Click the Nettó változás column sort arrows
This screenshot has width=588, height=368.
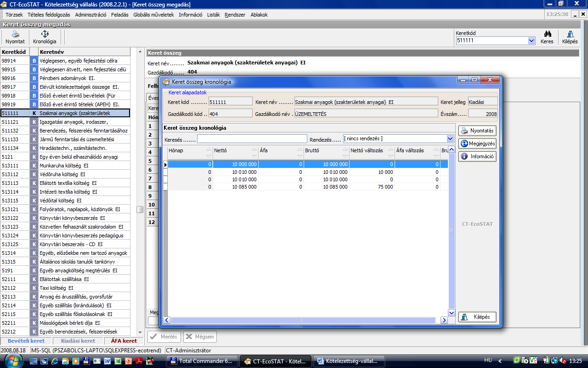[391, 153]
